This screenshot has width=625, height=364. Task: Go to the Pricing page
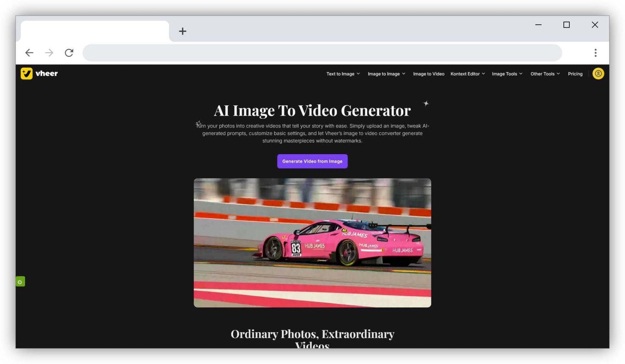point(575,74)
